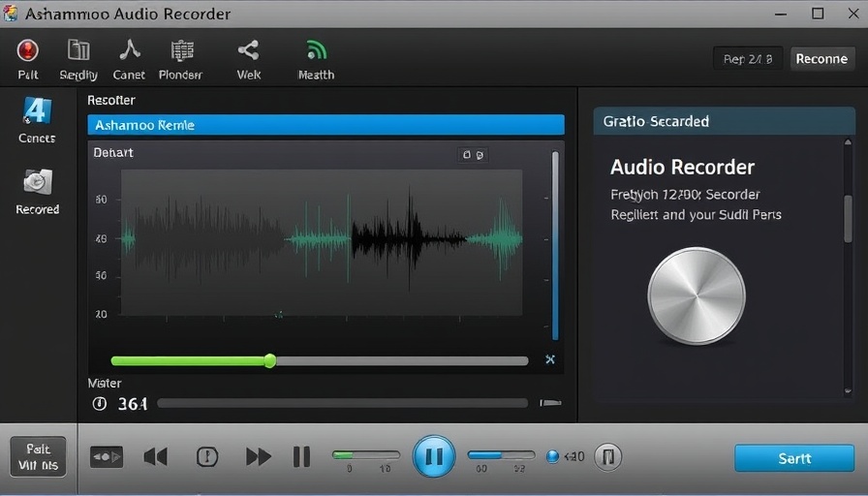868x496 pixels.
Task: Click the blue volume slider
Action: pos(502,455)
